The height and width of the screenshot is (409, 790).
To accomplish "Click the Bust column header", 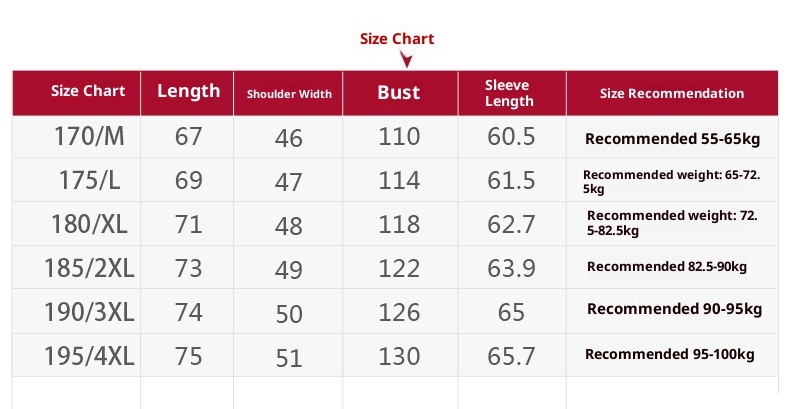I will point(399,93).
